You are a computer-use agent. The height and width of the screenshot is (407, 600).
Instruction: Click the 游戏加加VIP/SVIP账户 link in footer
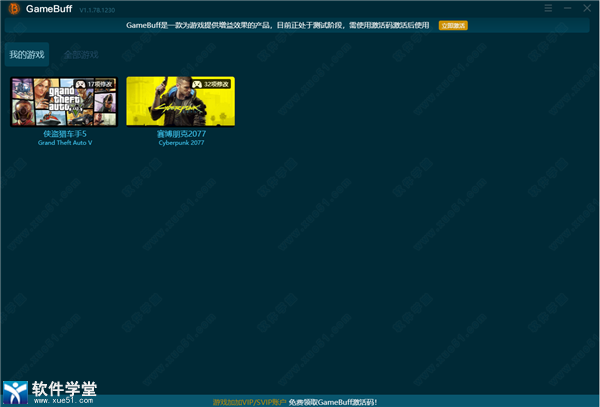[x=248, y=401]
